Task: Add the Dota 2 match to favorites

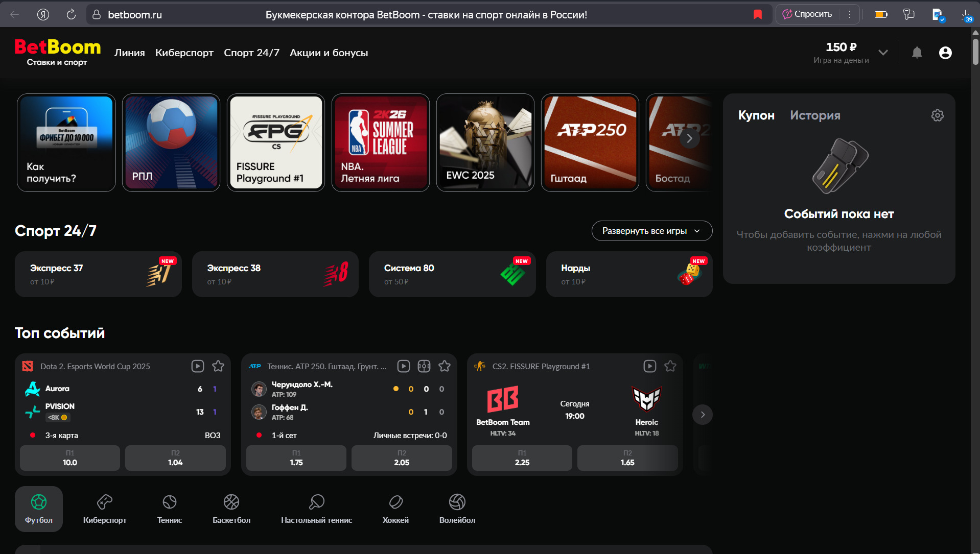Action: (218, 366)
